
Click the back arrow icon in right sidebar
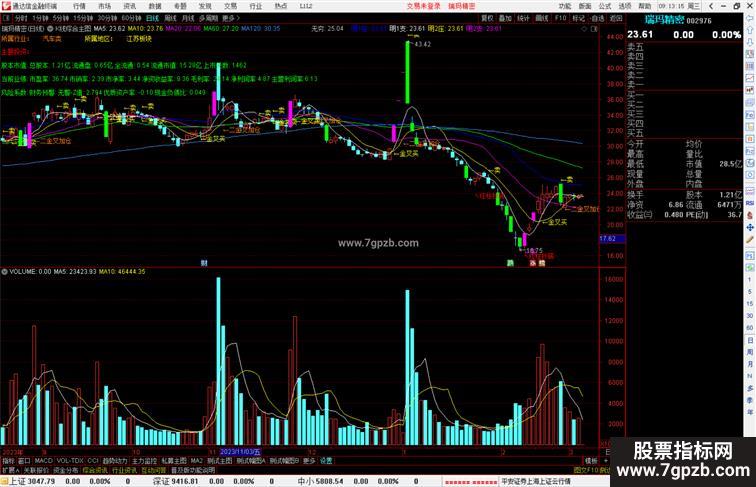tap(750, 18)
